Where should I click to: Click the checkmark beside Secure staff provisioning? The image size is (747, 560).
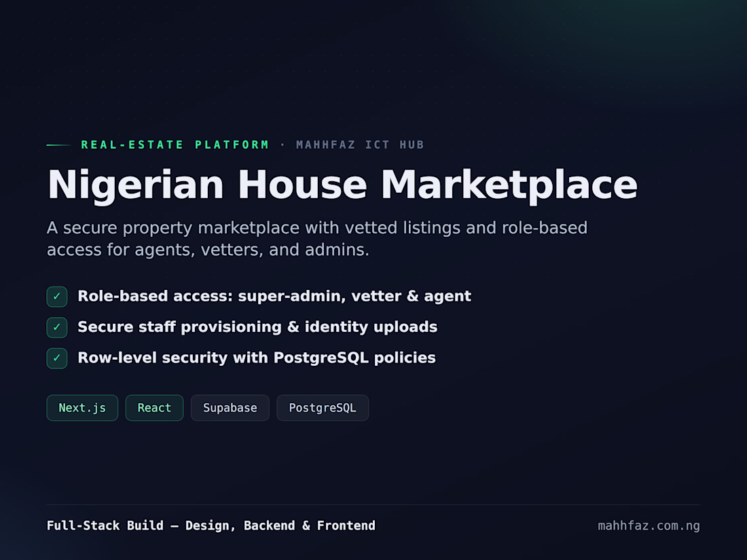point(56,328)
